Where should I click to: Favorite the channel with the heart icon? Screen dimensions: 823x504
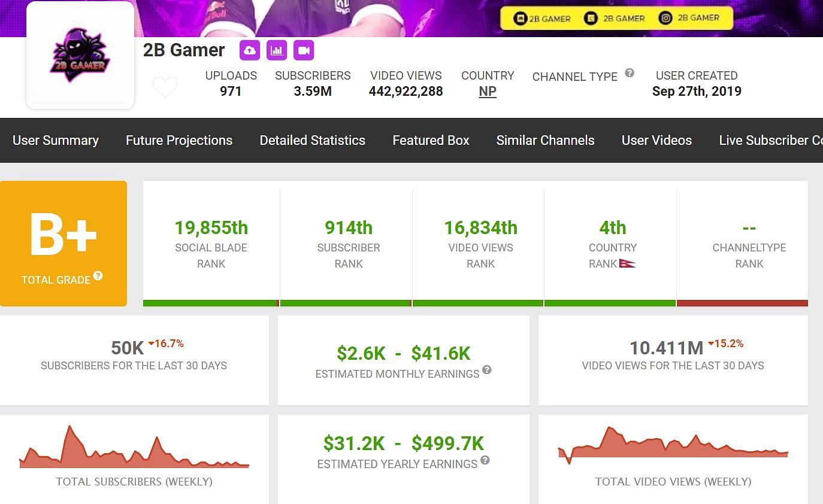pos(165,87)
